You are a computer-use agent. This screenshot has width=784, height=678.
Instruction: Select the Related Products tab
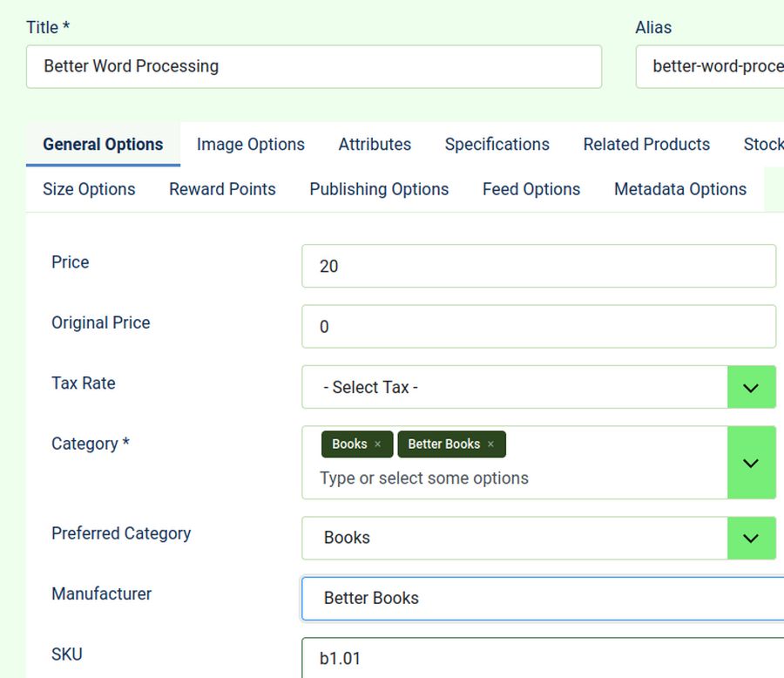[x=646, y=145]
